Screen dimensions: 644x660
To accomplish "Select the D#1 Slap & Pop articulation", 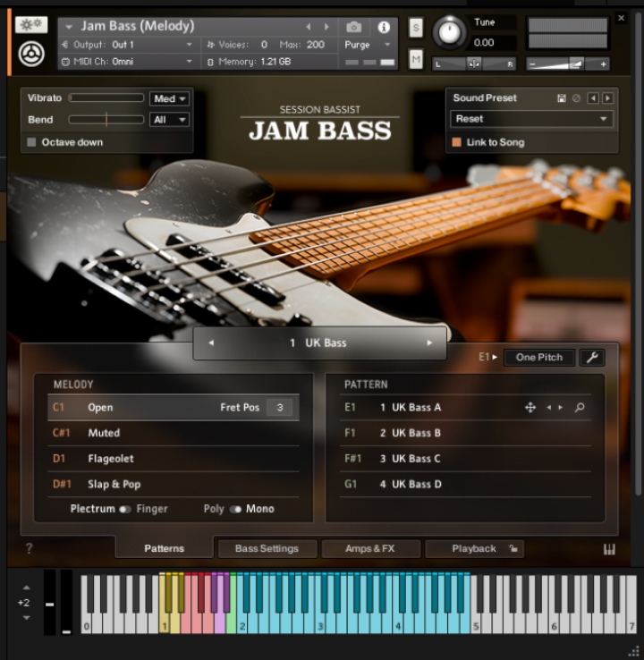I will (174, 485).
